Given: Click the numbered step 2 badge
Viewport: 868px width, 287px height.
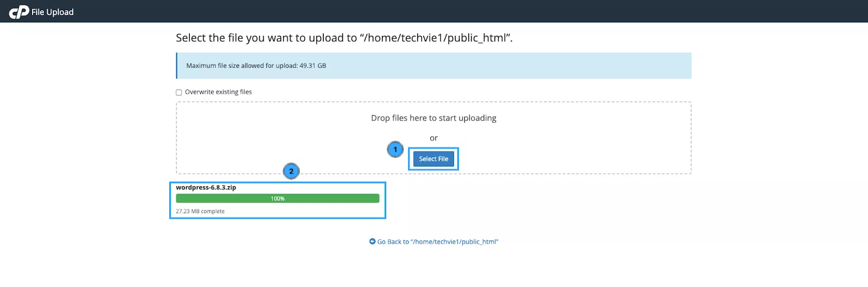Looking at the screenshot, I should point(291,171).
